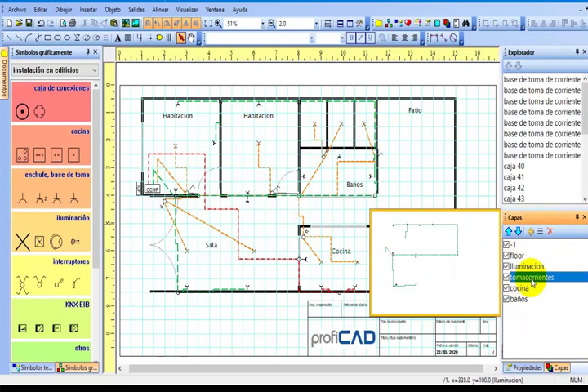
Task: Activate the red arrow selection tool
Action: click(181, 38)
